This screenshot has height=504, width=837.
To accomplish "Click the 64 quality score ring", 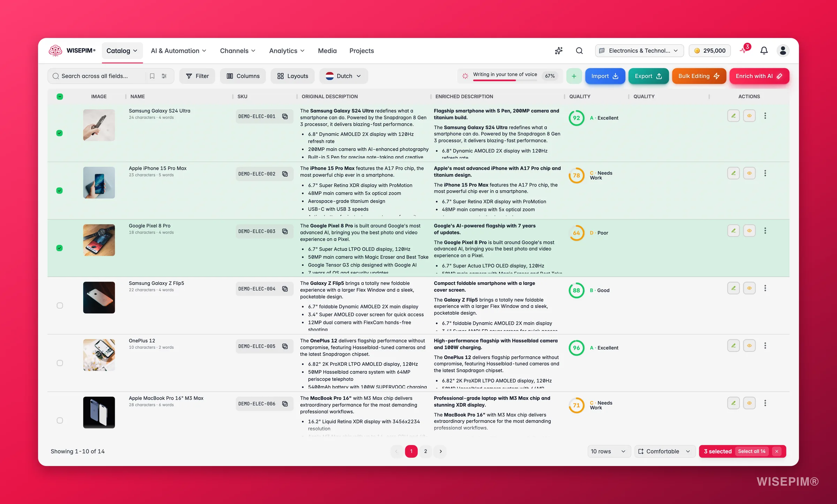I will pos(576,233).
